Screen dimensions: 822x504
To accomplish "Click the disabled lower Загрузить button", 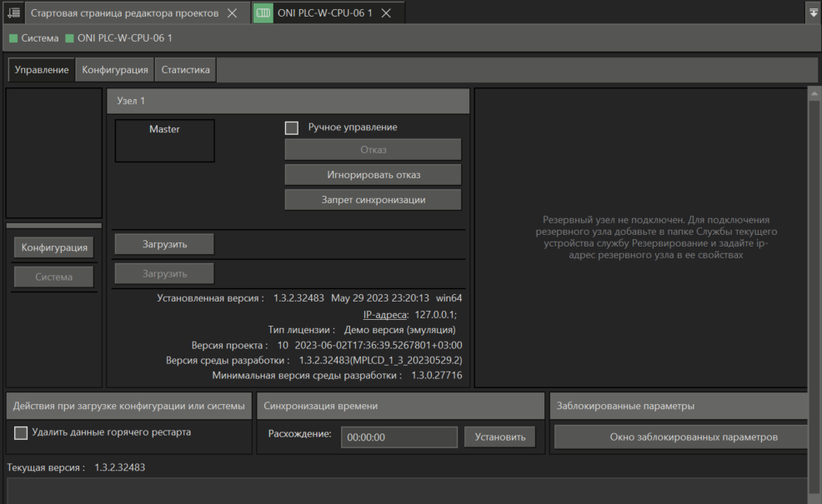I will pyautogui.click(x=164, y=273).
